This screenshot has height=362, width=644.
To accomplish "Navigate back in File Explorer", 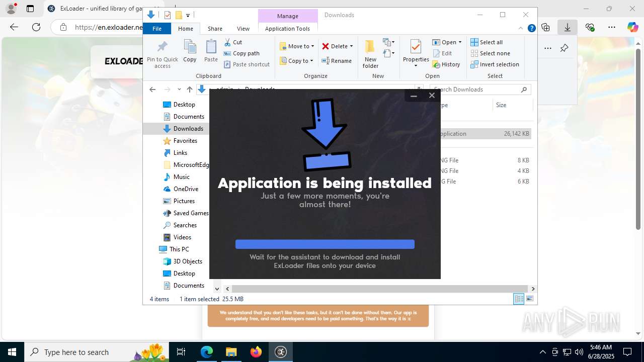I will [x=152, y=89].
